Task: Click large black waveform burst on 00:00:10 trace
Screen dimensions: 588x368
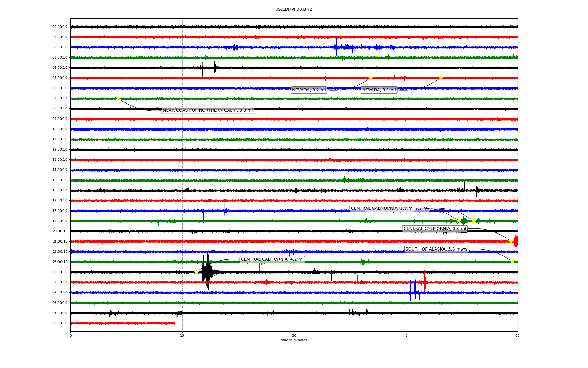Action: [207, 272]
